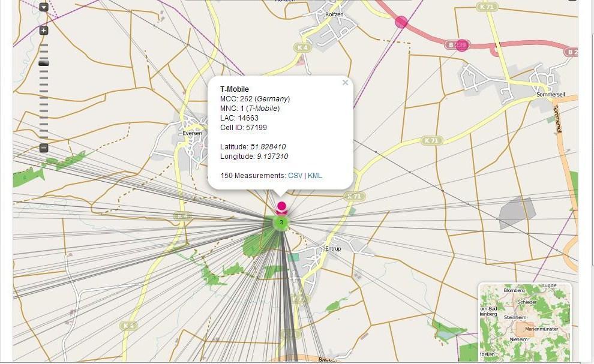Zoom in with the plus button
Image resolution: width=594 pixels, height=364 pixels.
point(44,31)
